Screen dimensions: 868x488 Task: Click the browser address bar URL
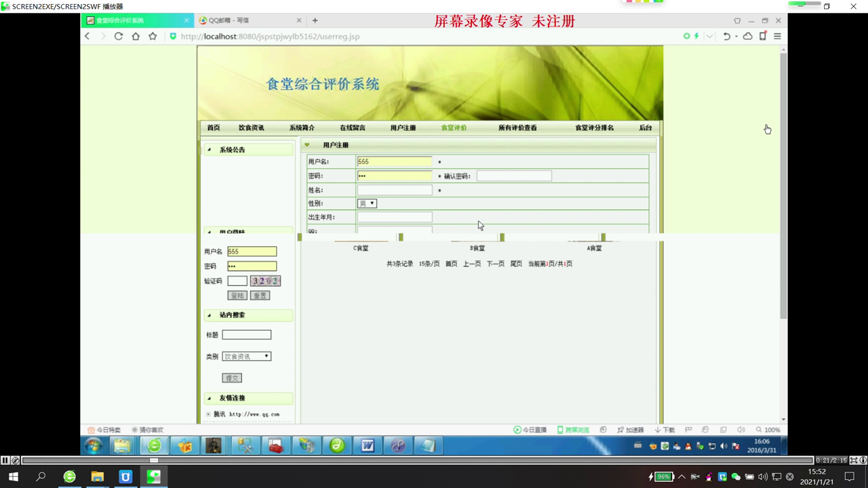click(x=270, y=36)
